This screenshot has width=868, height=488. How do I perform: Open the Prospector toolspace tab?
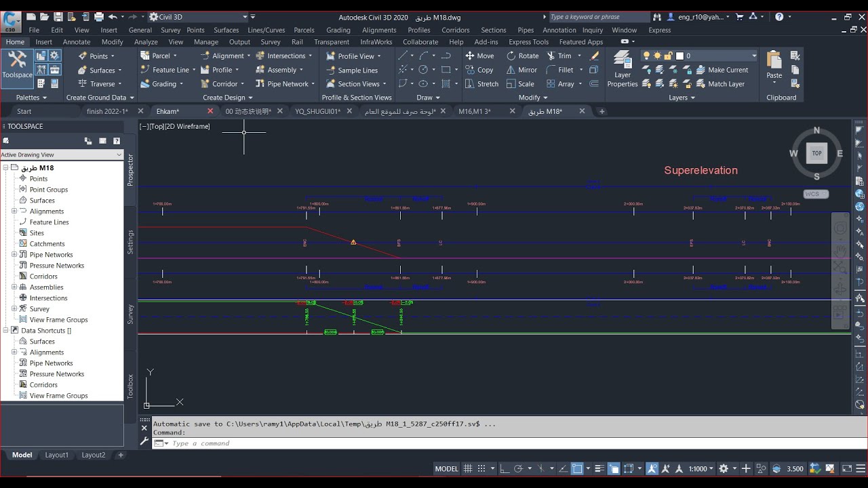pyautogui.click(x=131, y=169)
